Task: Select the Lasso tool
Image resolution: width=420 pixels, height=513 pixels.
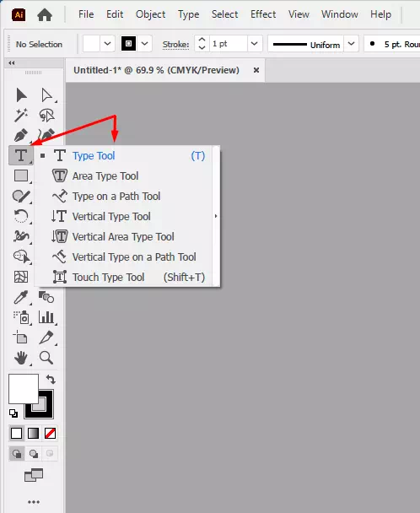Action: 46,115
